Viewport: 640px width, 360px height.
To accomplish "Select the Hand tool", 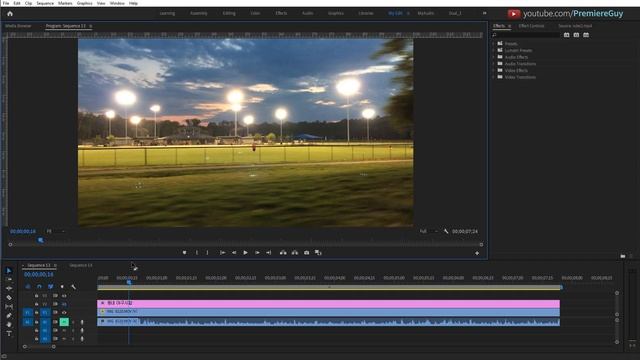I will 9,324.
